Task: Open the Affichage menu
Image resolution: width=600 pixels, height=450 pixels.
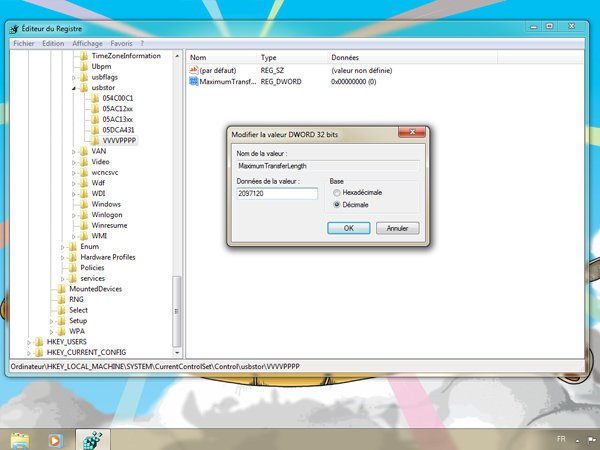Action: click(87, 44)
